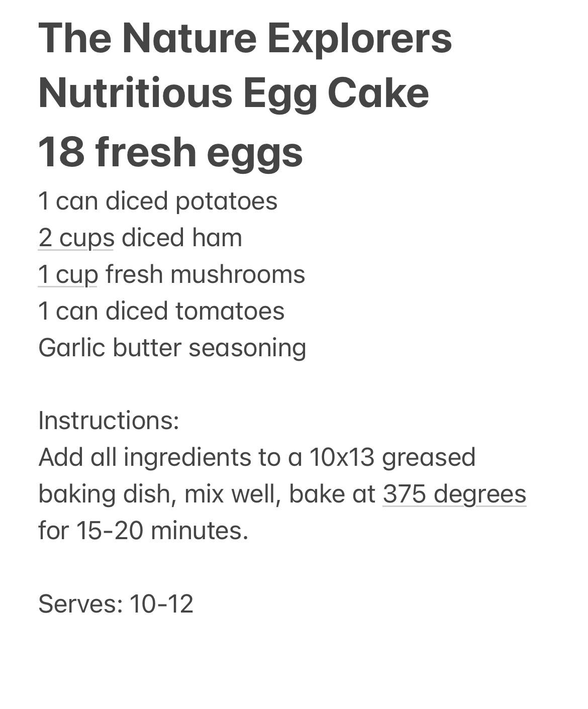
Task: Click the word "Nutritious" in the title
Action: tap(135, 93)
